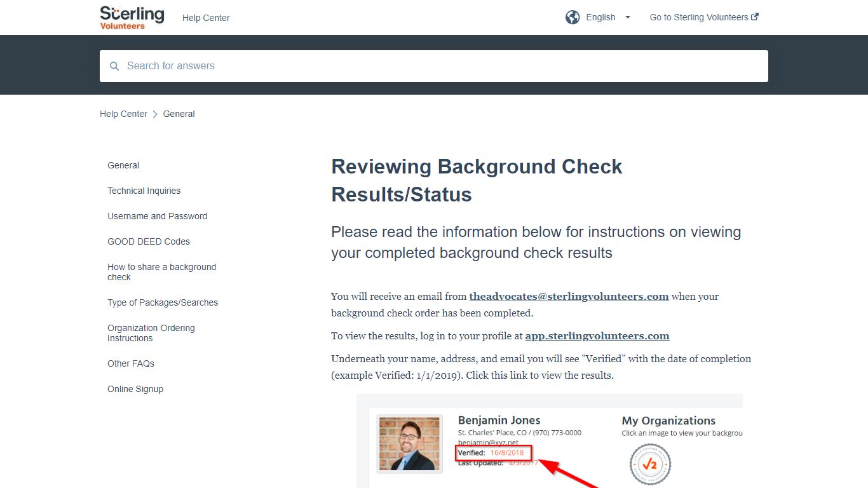The image size is (868, 488).
Task: Open Technical Inquiries category
Action: pyautogui.click(x=144, y=191)
